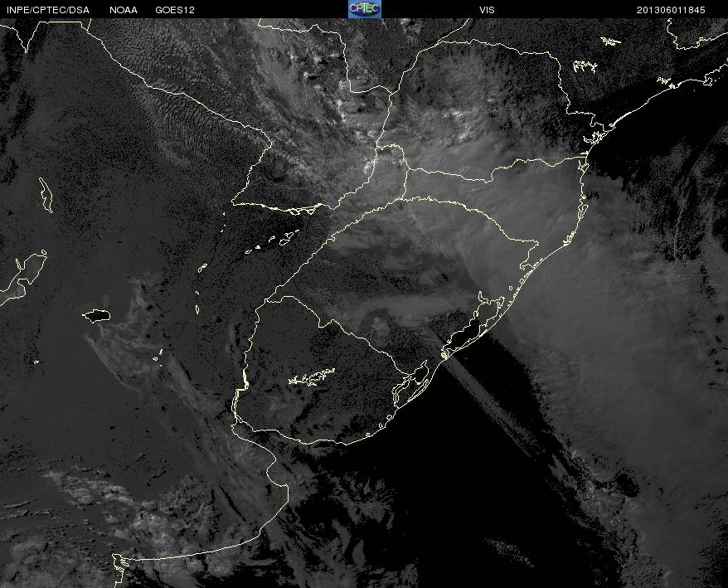Select the VIS channel label
This screenshot has width=728, height=588.
487,10
